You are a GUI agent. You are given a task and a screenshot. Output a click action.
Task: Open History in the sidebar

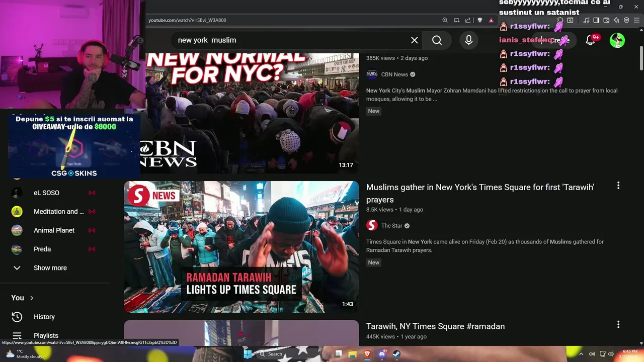(44, 317)
